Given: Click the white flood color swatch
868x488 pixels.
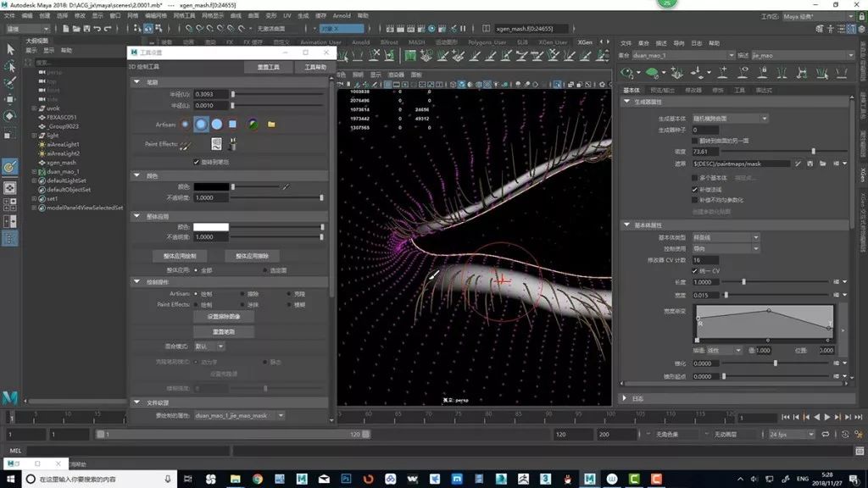Looking at the screenshot, I should (x=211, y=227).
